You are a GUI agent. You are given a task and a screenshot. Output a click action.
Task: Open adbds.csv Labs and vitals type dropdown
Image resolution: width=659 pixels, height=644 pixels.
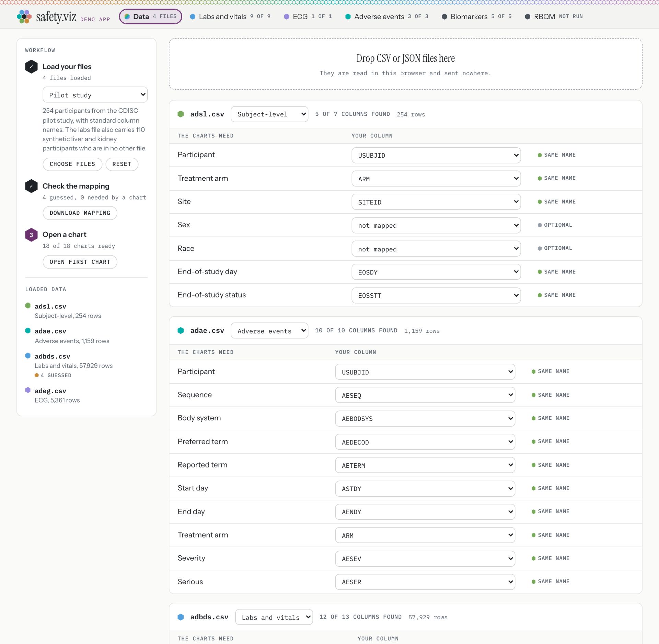point(274,617)
